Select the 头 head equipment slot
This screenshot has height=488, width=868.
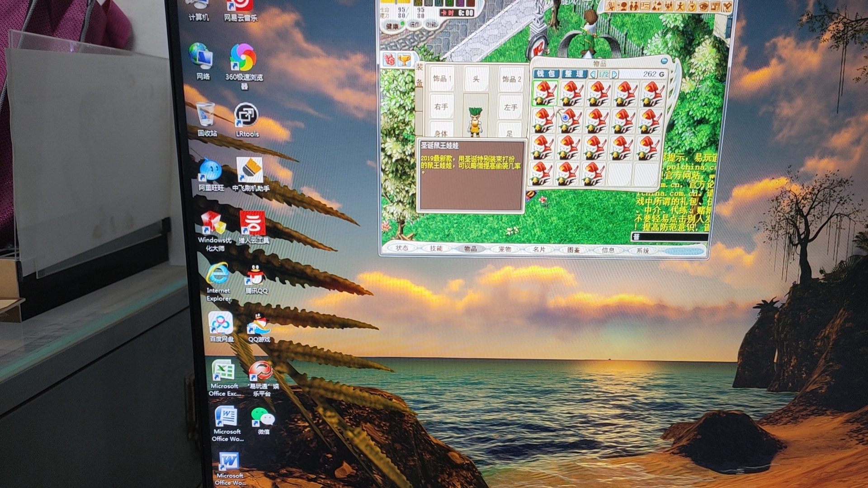476,79
